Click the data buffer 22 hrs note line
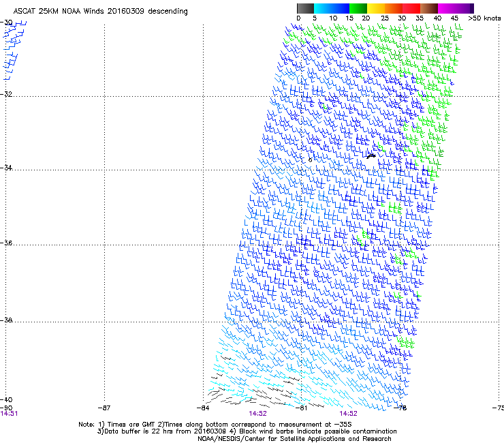 click(x=247, y=431)
